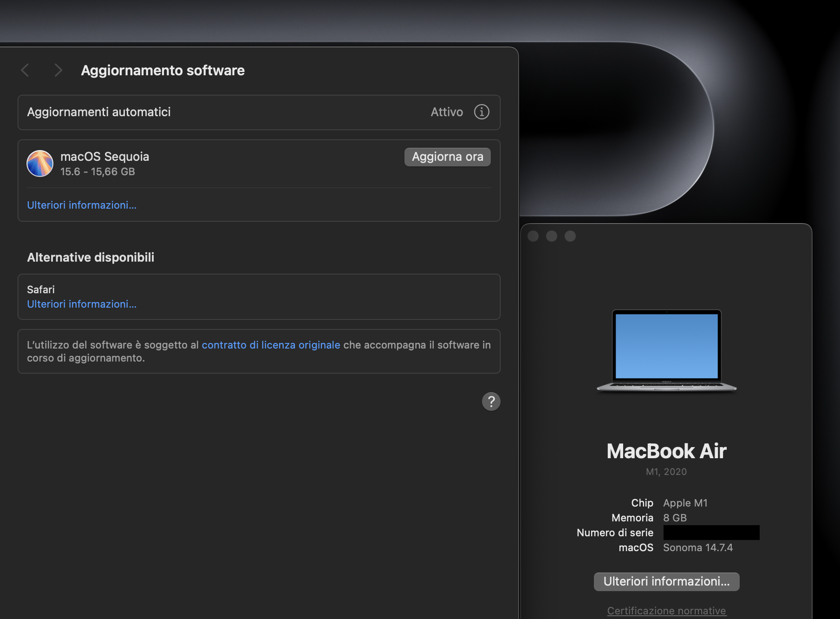Screen dimensions: 840x619
Task: Click the MacBook Air title text
Action: point(666,451)
